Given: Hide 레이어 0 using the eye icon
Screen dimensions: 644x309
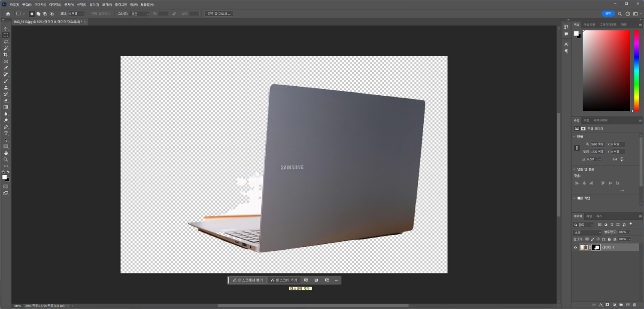Looking at the screenshot, I should tap(576, 247).
